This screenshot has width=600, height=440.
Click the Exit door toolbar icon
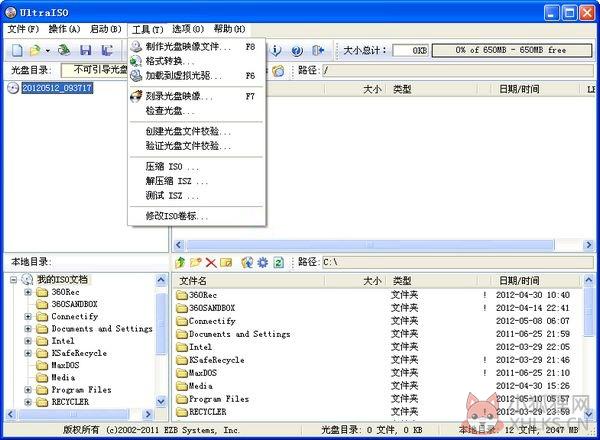pyautogui.click(x=318, y=51)
